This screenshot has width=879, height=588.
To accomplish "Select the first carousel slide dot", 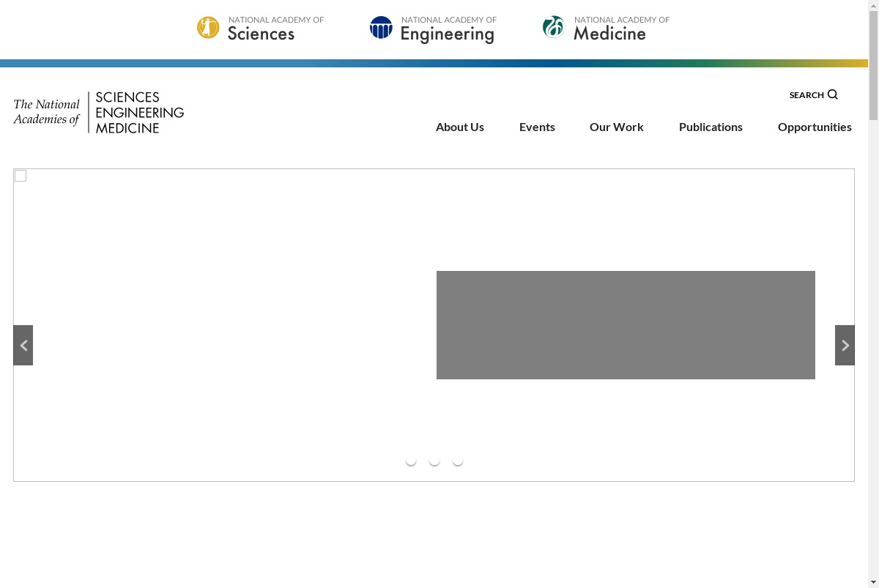I will (411, 460).
